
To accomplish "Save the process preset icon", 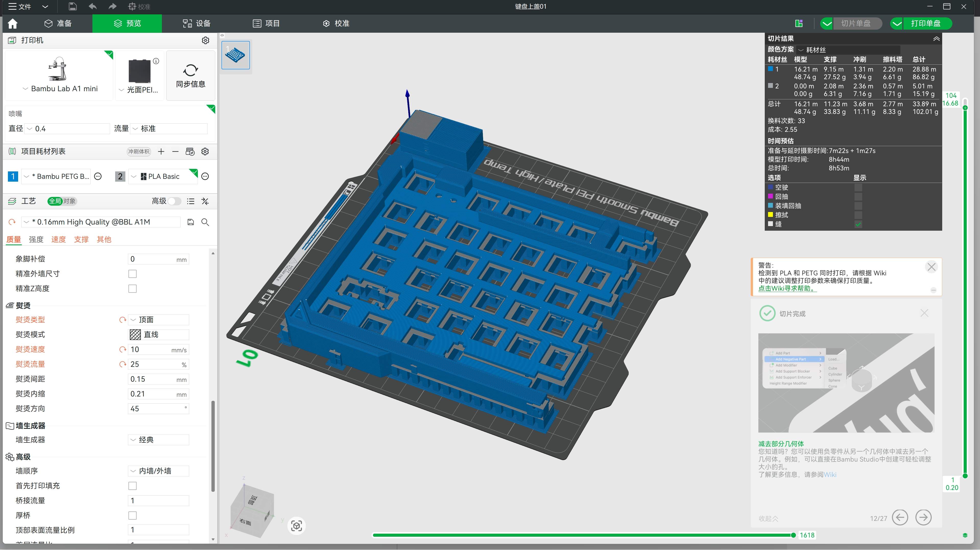I will coord(191,222).
